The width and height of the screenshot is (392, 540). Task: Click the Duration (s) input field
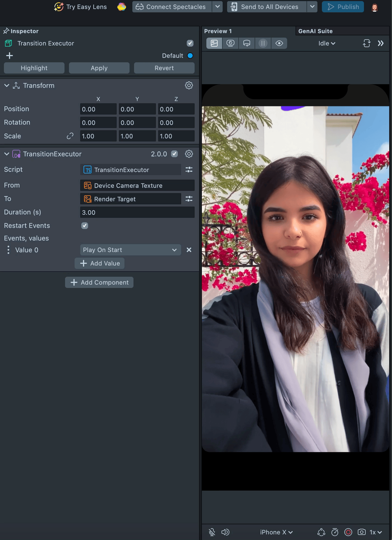137,212
